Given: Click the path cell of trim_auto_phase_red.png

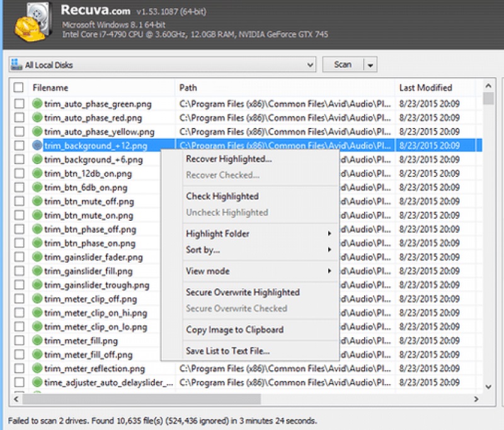Looking at the screenshot, I should (285, 118).
